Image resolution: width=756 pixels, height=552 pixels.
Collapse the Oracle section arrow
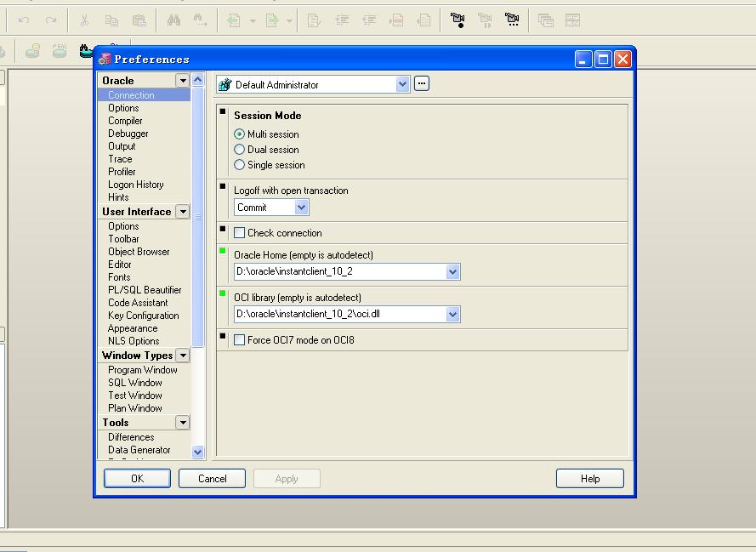183,80
